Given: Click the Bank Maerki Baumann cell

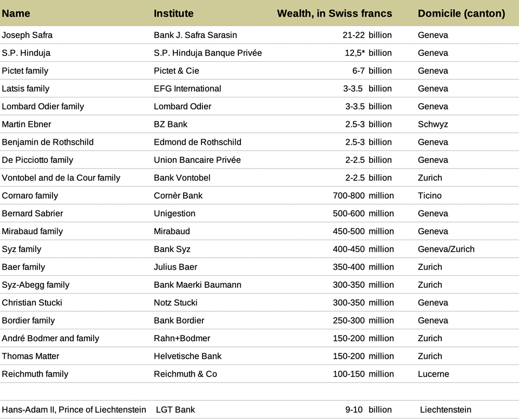Looking at the screenshot, I should coord(198,285).
